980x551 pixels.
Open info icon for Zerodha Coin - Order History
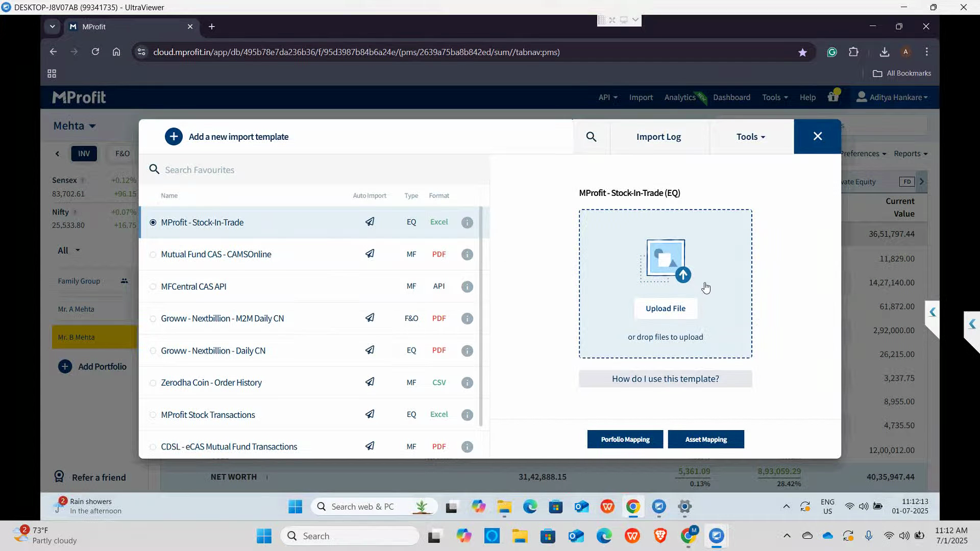coord(467,383)
